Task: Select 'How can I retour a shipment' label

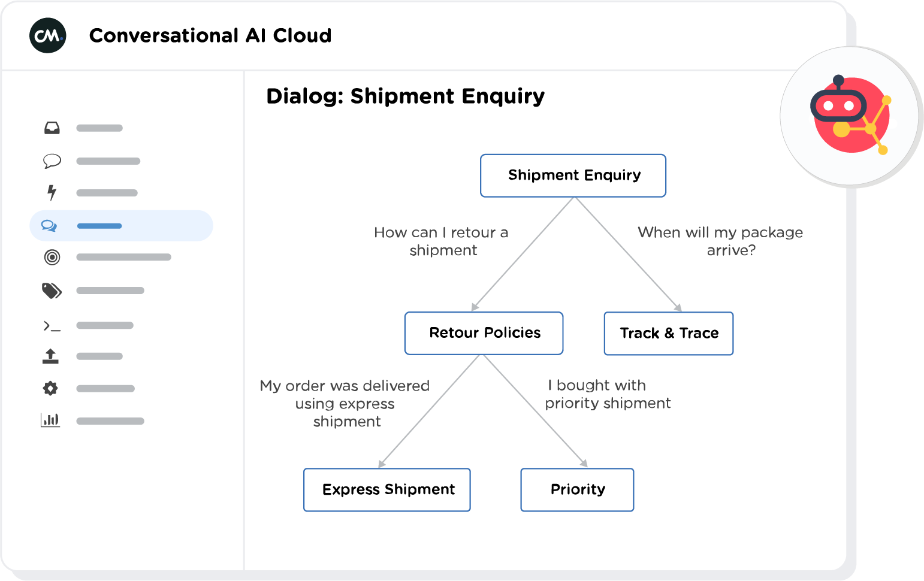Action: (x=442, y=241)
